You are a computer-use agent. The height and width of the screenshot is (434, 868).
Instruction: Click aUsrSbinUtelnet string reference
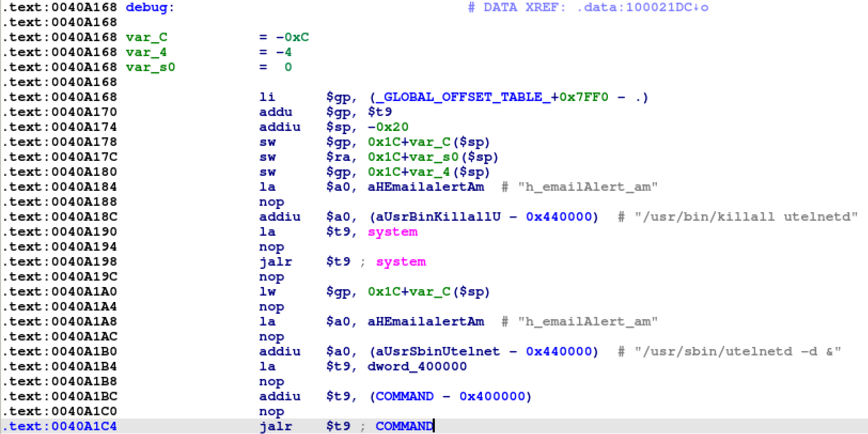pyautogui.click(x=438, y=352)
